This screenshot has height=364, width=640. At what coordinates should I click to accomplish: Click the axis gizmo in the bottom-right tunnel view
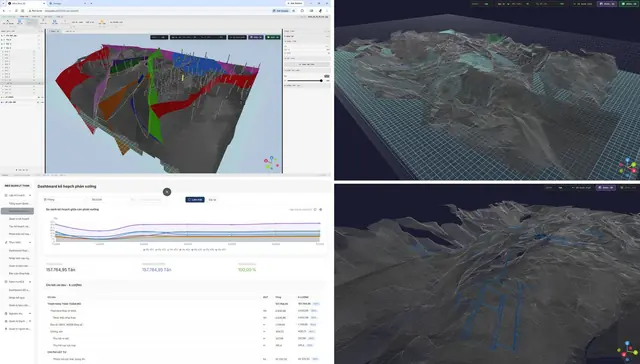click(x=628, y=352)
